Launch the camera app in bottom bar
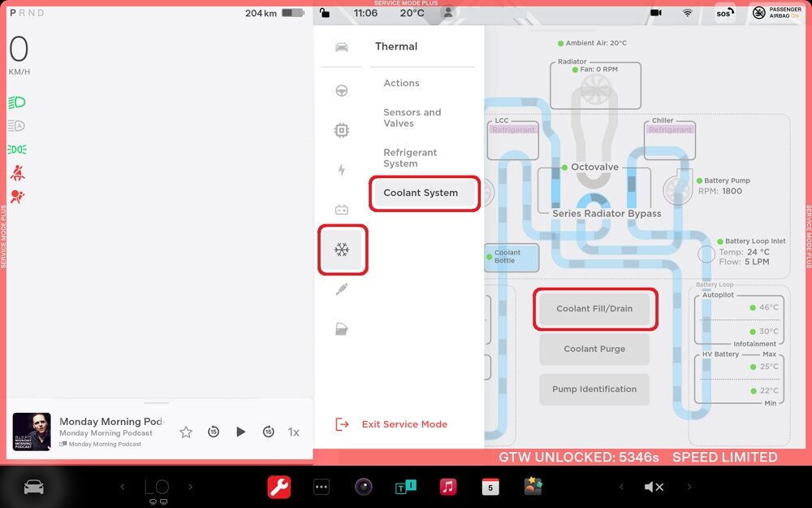This screenshot has height=508, width=812. tap(364, 487)
